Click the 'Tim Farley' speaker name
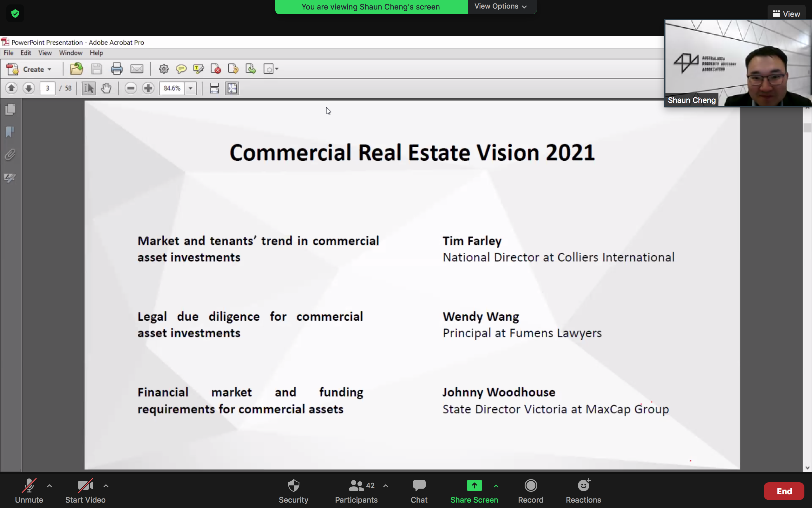This screenshot has height=508, width=812. coord(472,241)
